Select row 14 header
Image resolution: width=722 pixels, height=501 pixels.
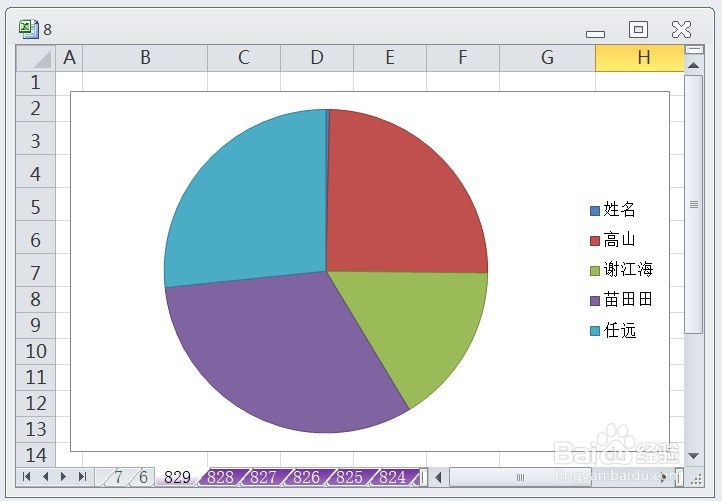tap(35, 455)
